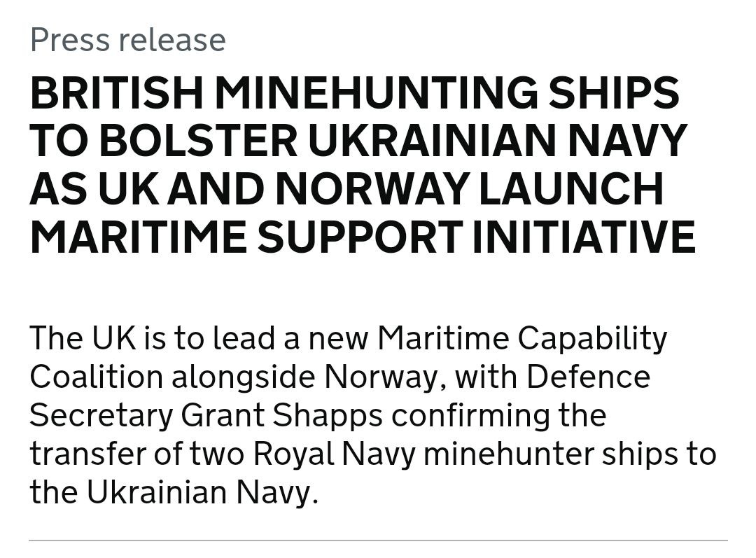Select the word "Defence" in the summary
The image size is (756, 558).
click(x=588, y=377)
